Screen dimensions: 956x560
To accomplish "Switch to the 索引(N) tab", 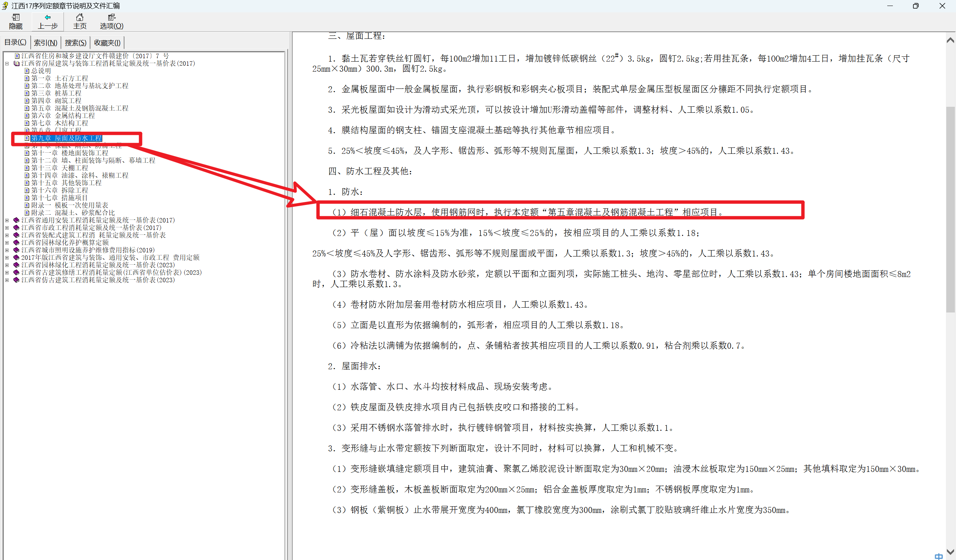I will 46,43.
